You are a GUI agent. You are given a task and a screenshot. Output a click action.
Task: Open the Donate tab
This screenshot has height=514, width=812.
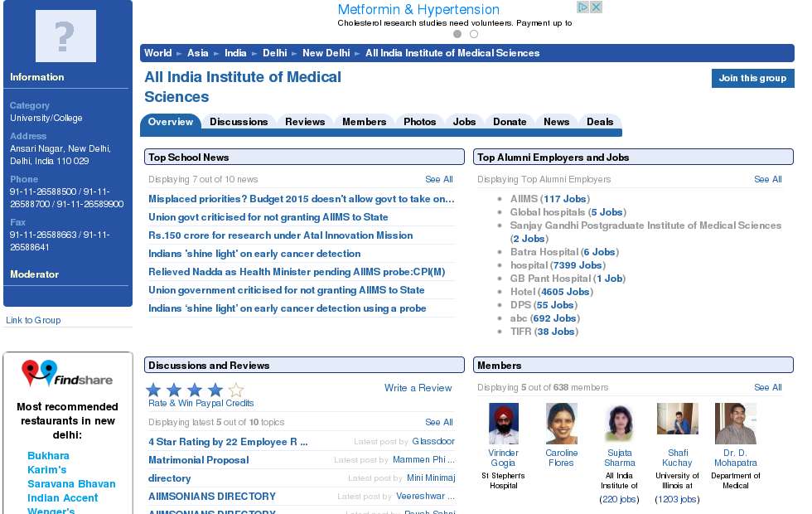tap(510, 122)
